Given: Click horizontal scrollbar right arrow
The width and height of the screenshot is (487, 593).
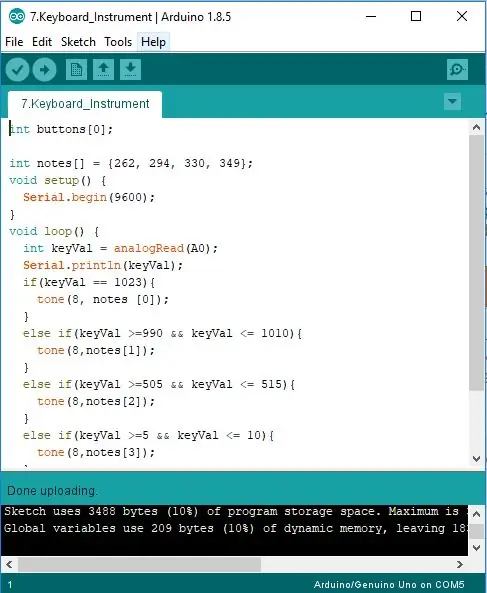Looking at the screenshot, I should (x=460, y=565).
